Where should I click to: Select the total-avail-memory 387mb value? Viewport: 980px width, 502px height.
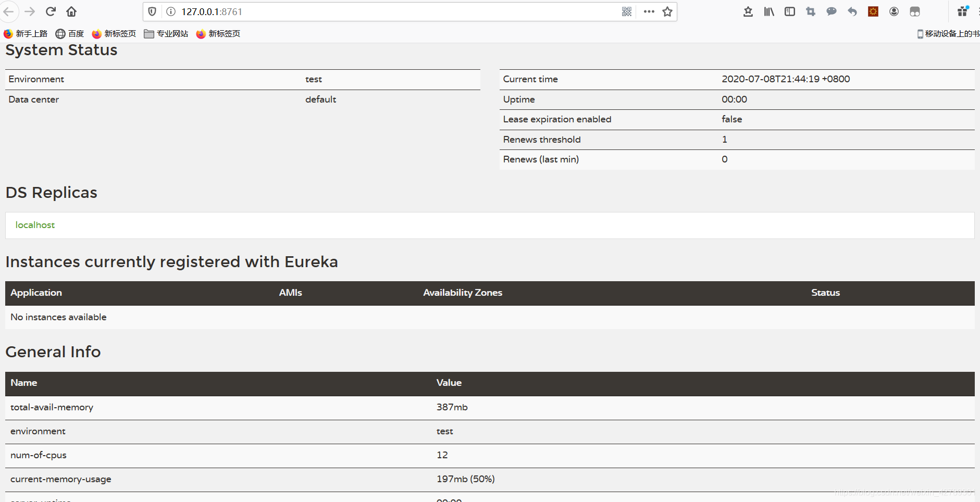pos(452,407)
